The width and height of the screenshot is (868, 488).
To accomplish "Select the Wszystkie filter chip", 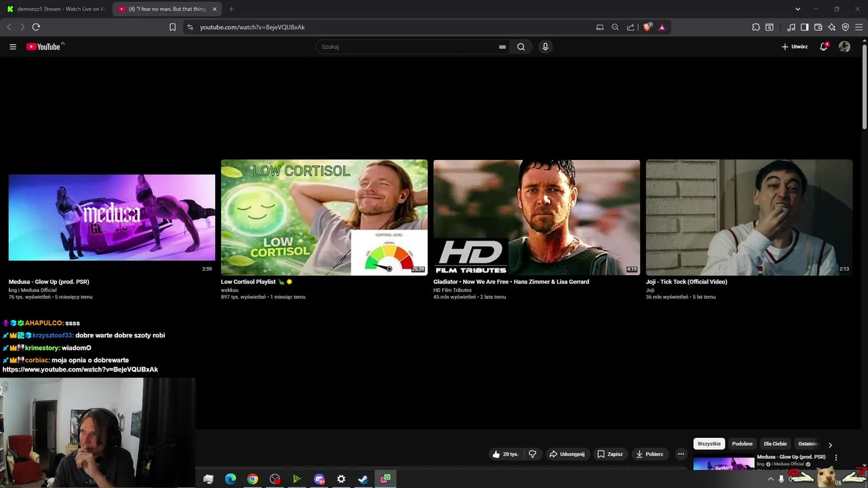I will click(709, 444).
